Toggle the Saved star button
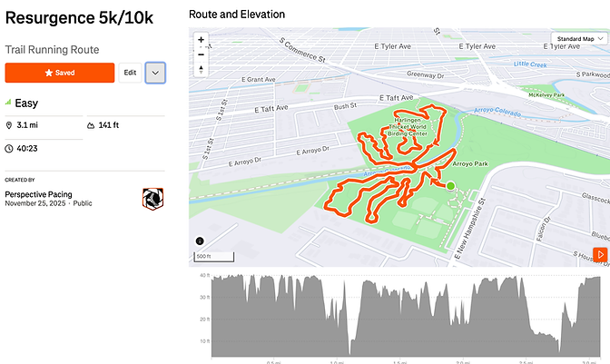This screenshot has width=610, height=364. tap(60, 73)
